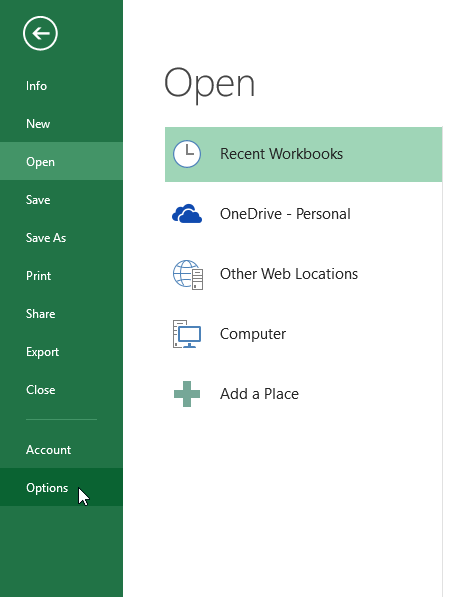Click the Other Web Locations globe icon
451x597 pixels.
(188, 274)
